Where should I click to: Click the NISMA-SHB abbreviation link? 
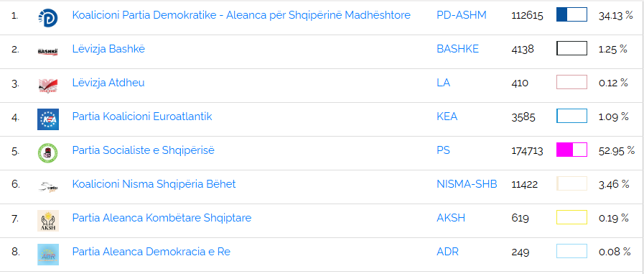[x=467, y=184]
